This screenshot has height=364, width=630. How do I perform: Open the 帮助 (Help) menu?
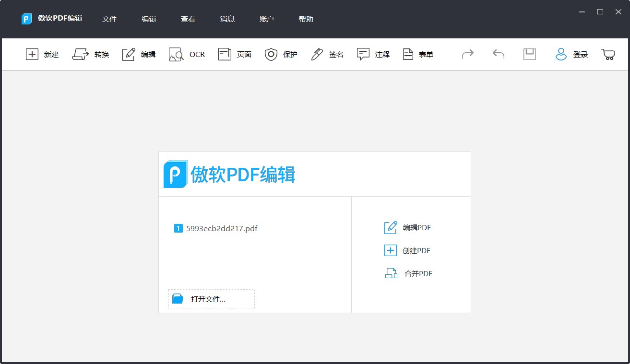[306, 19]
